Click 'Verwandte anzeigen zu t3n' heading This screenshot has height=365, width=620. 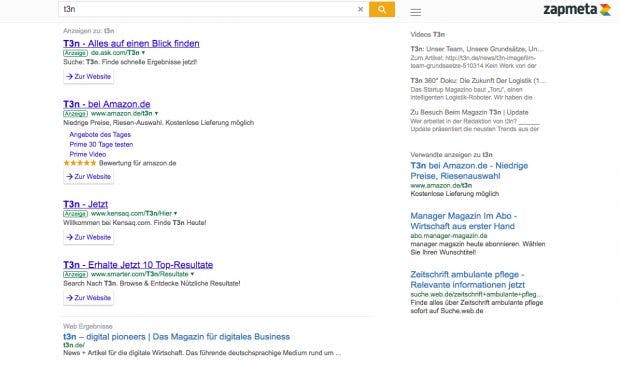pos(451,155)
